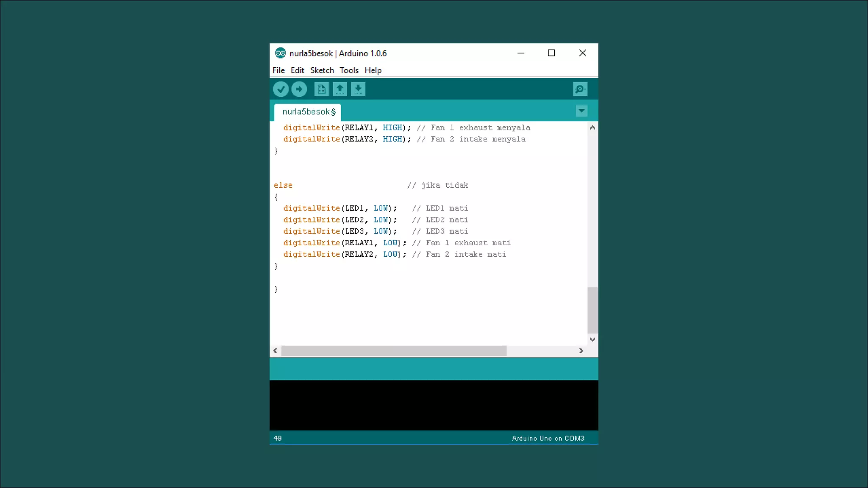The width and height of the screenshot is (868, 488).
Task: Open the Help menu
Action: pos(373,70)
